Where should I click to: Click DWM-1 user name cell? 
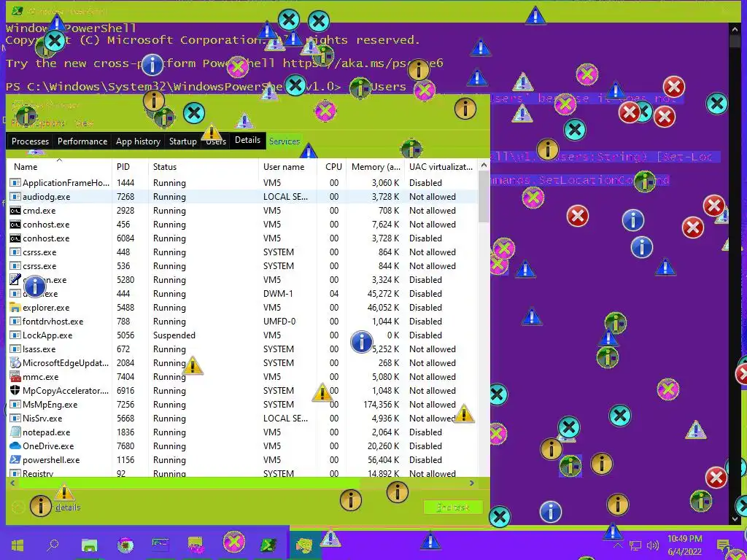[x=279, y=294]
